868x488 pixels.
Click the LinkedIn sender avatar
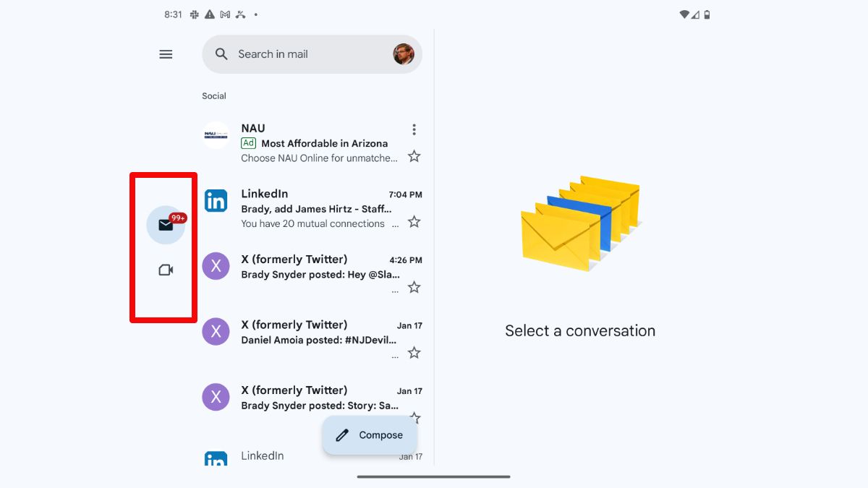tap(216, 200)
